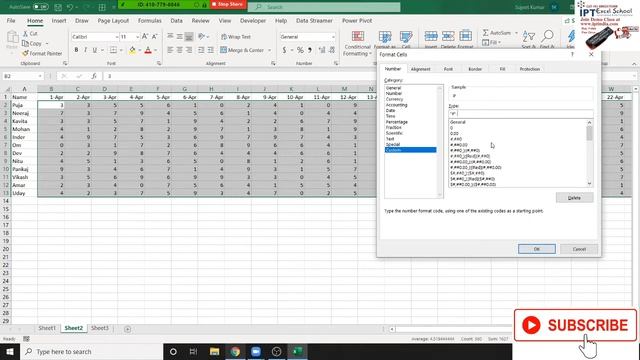This screenshot has width=640, height=360.
Task: Click the Merge & Center button
Action: [242, 50]
